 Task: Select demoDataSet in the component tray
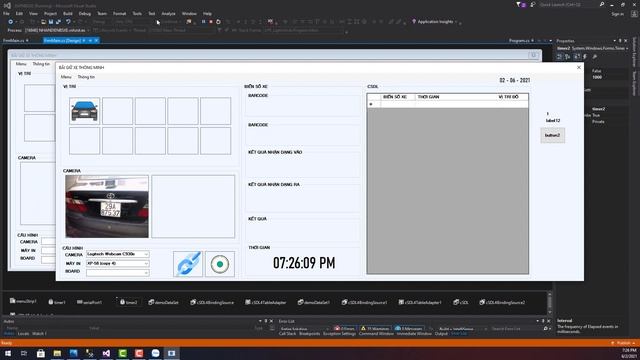coord(163,302)
